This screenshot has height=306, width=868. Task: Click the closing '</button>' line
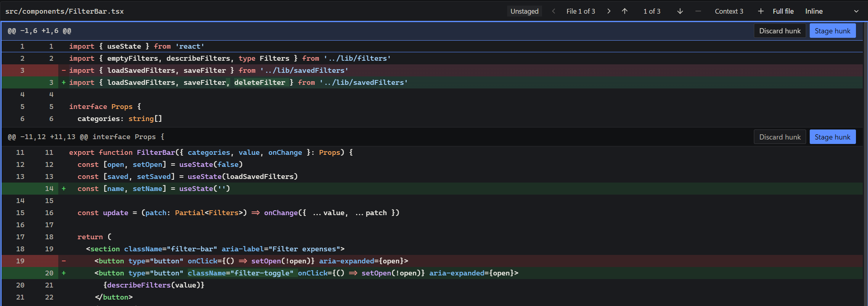(x=432, y=297)
